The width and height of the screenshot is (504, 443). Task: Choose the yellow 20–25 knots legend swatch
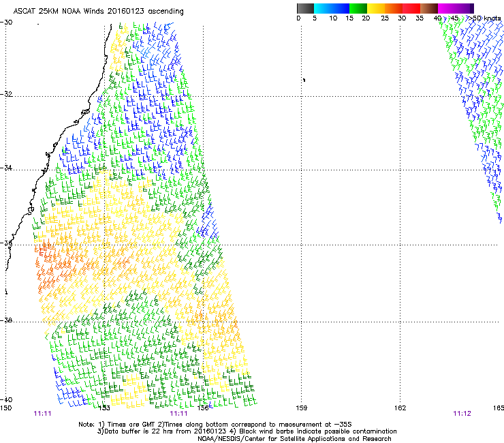(x=376, y=8)
